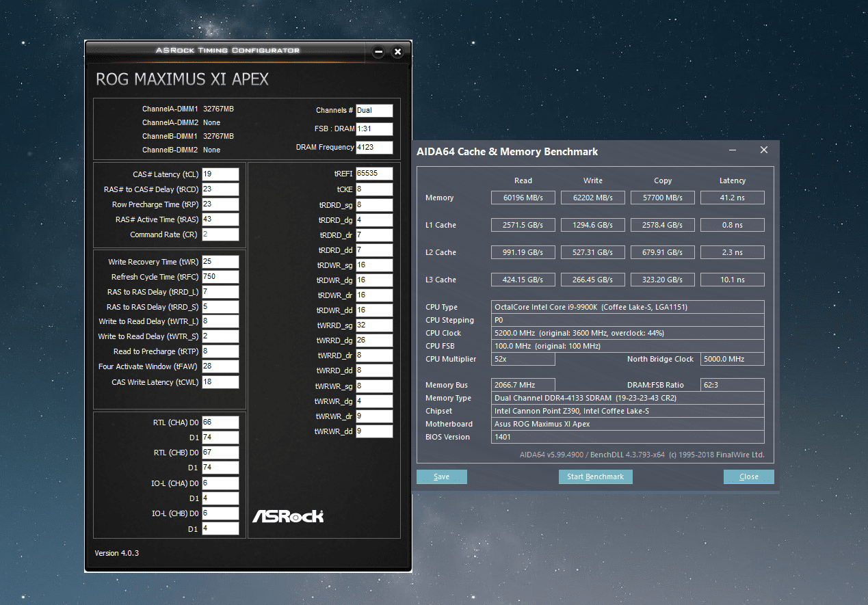Select the tWTR_S value field
This screenshot has height=605, width=868.
coord(220,336)
